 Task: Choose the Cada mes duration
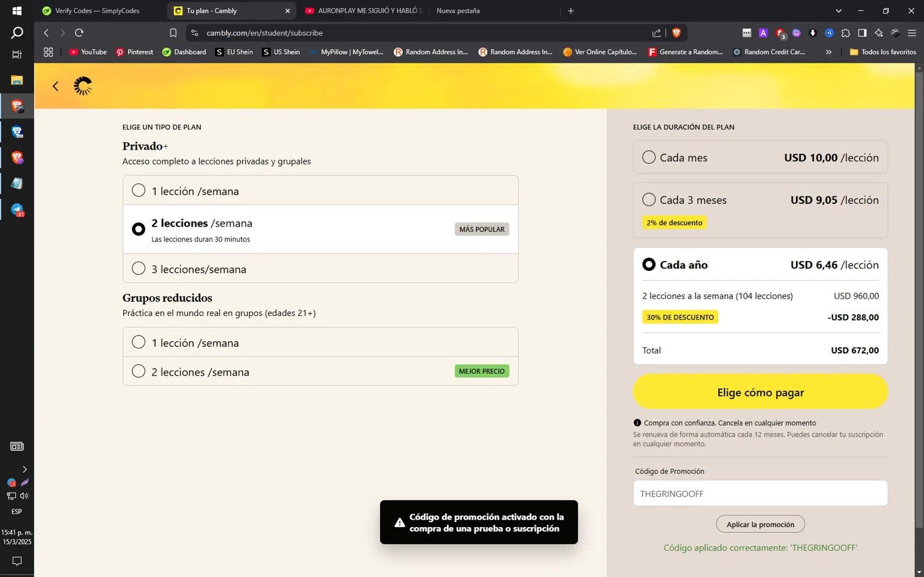coord(760,157)
